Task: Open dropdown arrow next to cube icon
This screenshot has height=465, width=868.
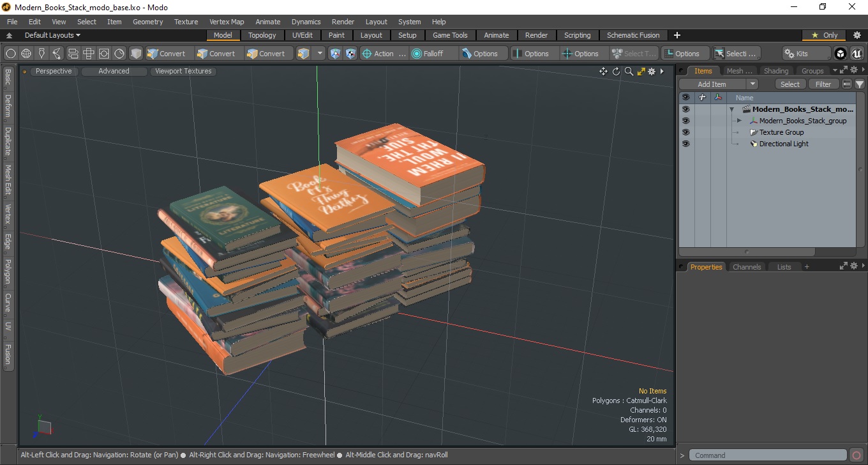Action: [320, 54]
